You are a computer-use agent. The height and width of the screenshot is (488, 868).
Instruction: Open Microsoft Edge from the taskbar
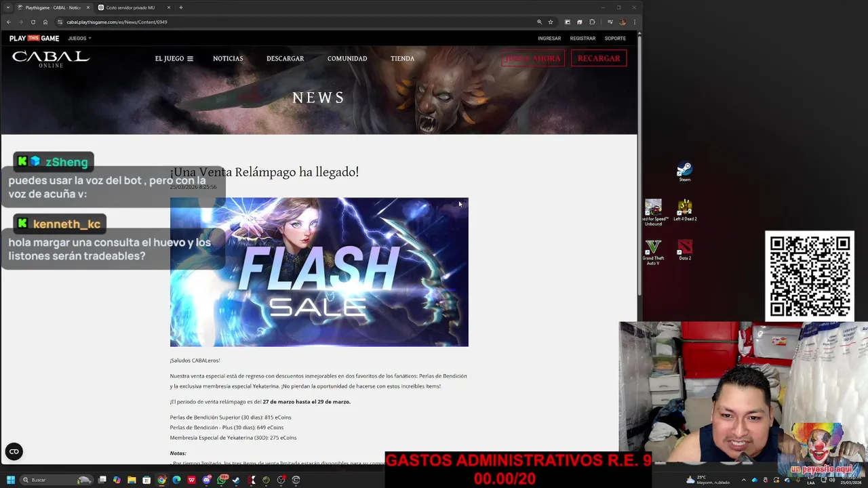coord(176,480)
